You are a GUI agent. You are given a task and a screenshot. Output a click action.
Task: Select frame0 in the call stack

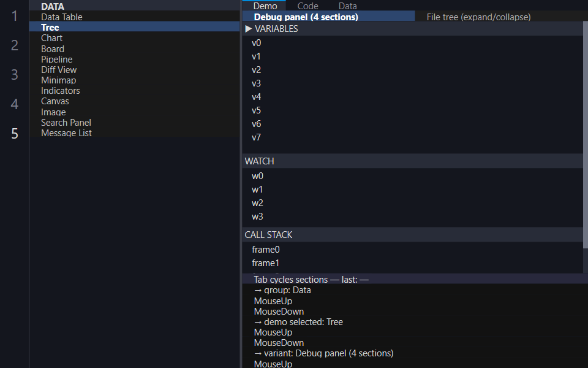pos(412,250)
